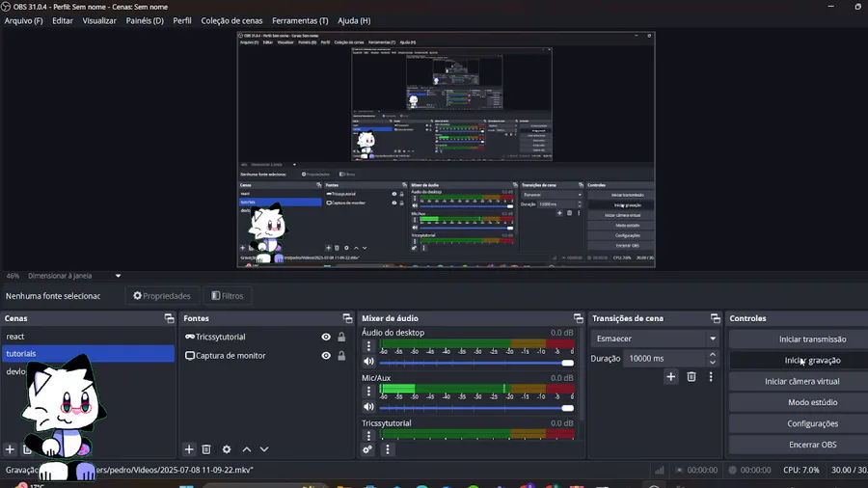Decrease Duração with the down stepper
The height and width of the screenshot is (488, 868).
[x=713, y=363]
